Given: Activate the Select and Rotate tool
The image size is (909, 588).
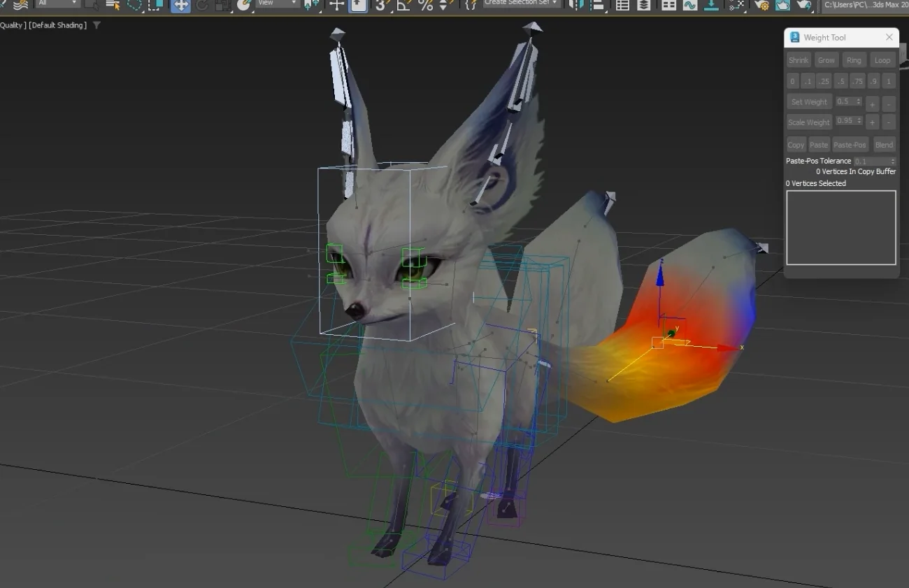Looking at the screenshot, I should click(202, 5).
